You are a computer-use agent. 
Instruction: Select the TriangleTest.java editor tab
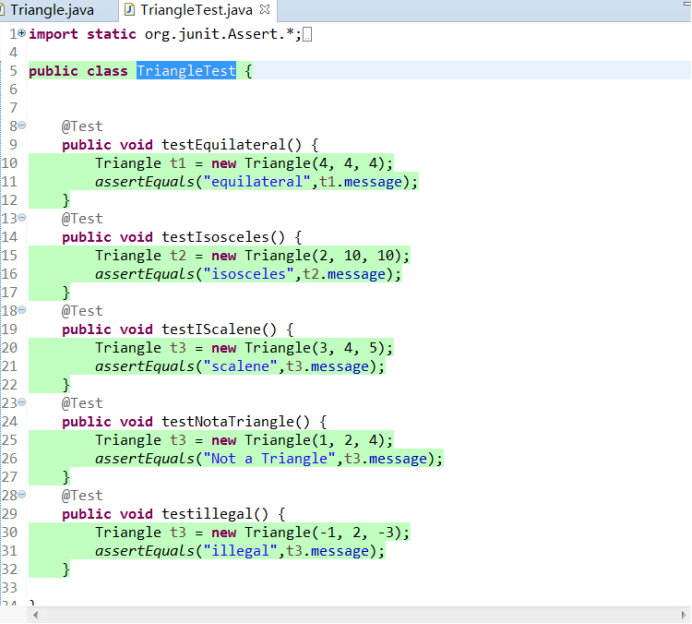(196, 10)
